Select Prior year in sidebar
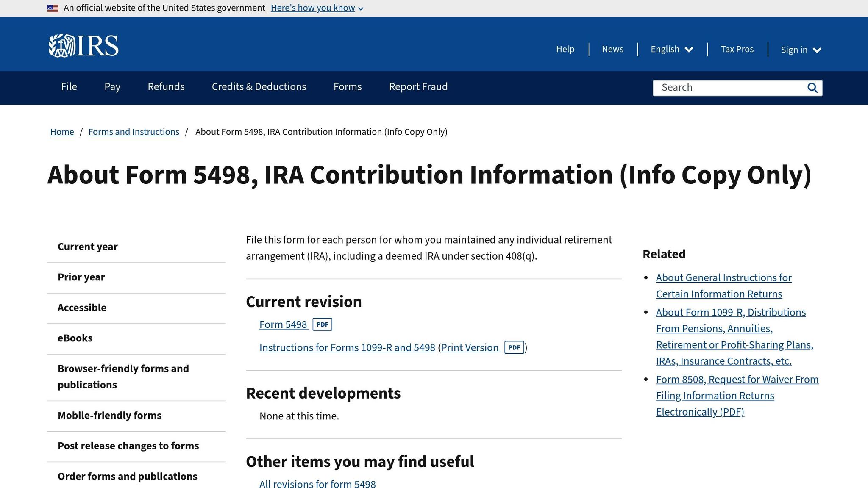This screenshot has width=868, height=488. pyautogui.click(x=81, y=277)
